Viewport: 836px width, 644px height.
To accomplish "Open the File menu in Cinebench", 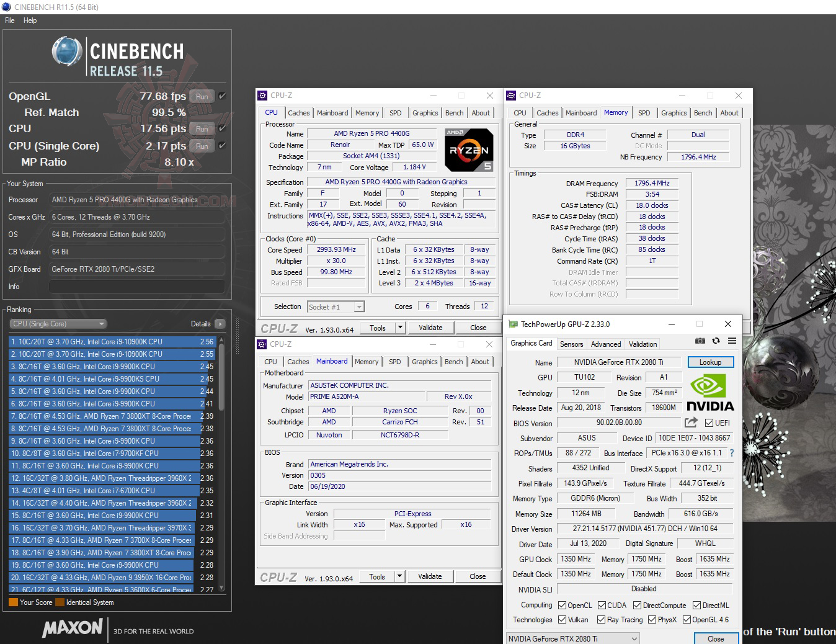I will [9, 20].
